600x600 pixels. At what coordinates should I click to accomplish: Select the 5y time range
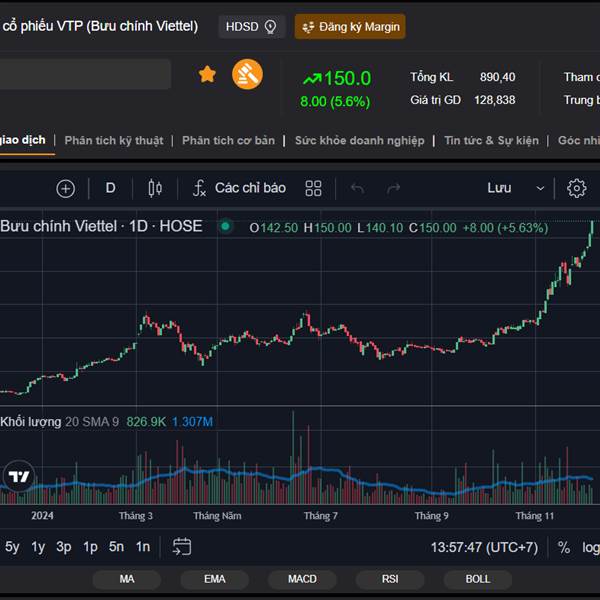pos(12,547)
